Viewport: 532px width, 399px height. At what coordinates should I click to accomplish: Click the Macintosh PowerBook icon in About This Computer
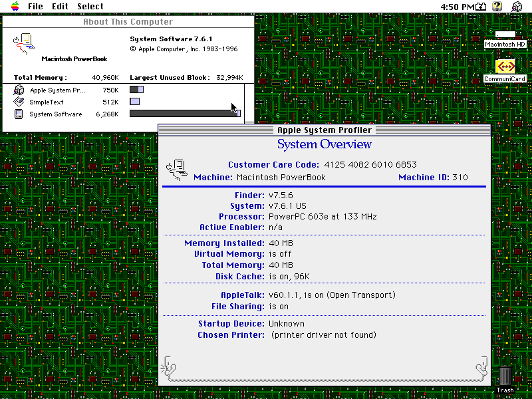tap(24, 44)
